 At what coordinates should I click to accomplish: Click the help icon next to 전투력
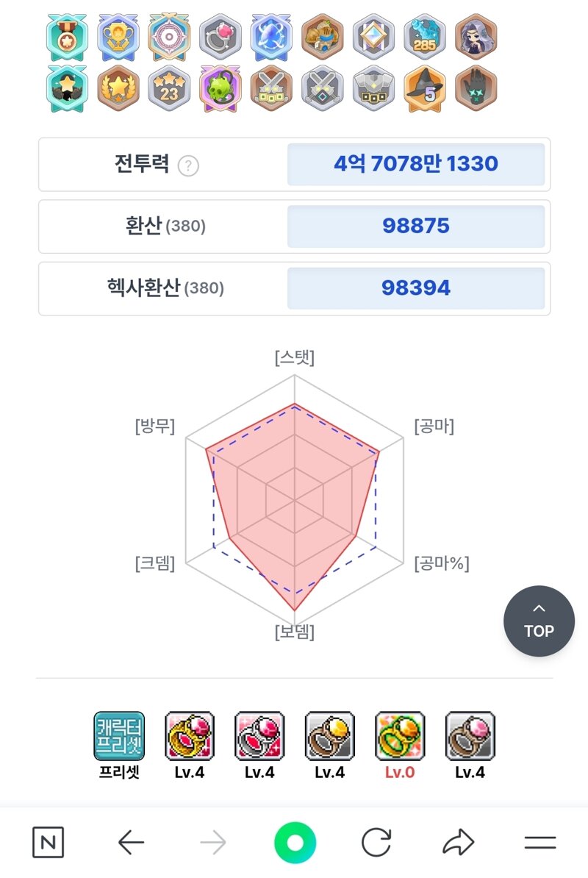(188, 165)
